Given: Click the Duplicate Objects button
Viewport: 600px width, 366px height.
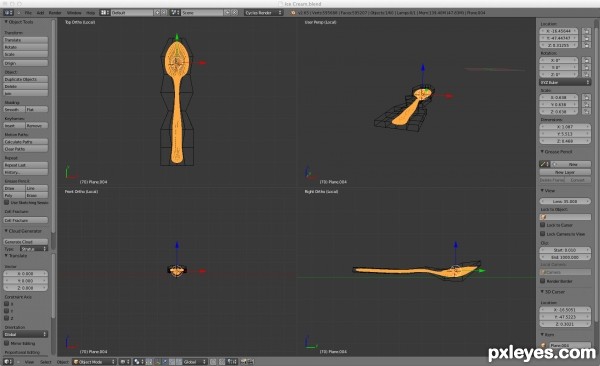Looking at the screenshot, I should pos(26,79).
